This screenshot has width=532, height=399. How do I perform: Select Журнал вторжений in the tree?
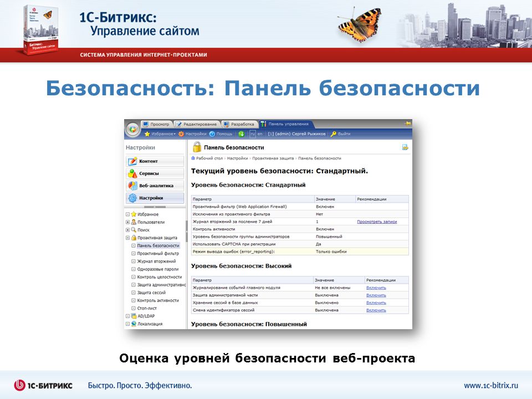pyautogui.click(x=156, y=261)
